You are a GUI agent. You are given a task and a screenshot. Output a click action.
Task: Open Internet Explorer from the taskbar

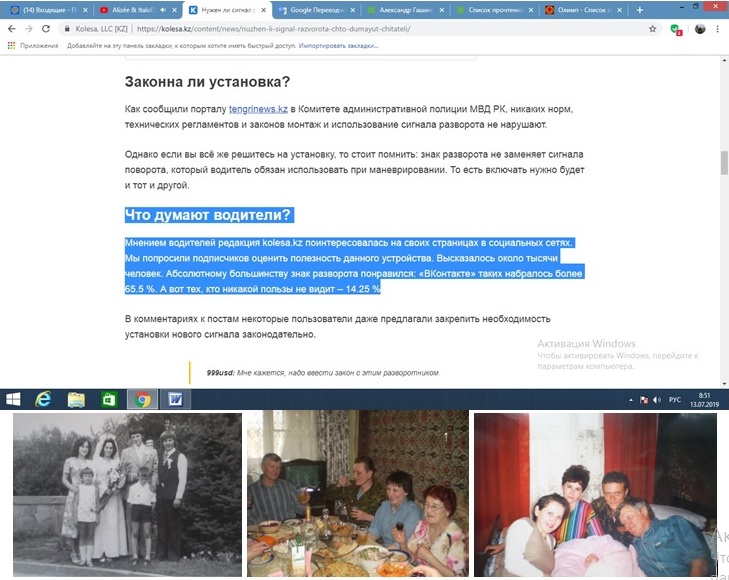point(43,399)
